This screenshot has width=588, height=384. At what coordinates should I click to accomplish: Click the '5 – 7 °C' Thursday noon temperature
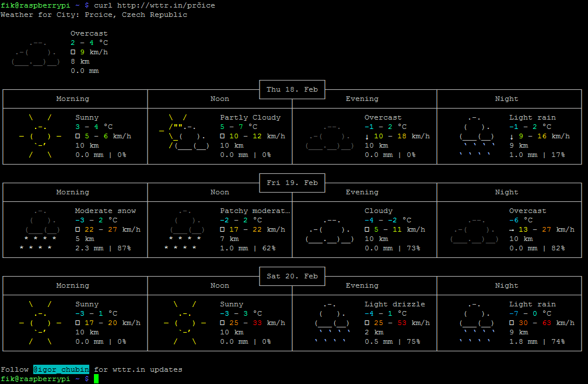tap(239, 127)
